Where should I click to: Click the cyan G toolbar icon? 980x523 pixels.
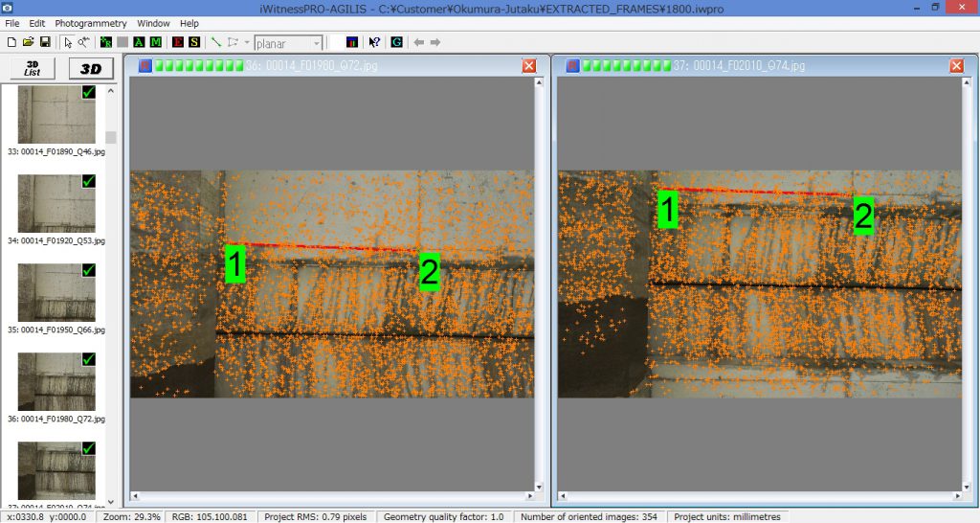(396, 42)
